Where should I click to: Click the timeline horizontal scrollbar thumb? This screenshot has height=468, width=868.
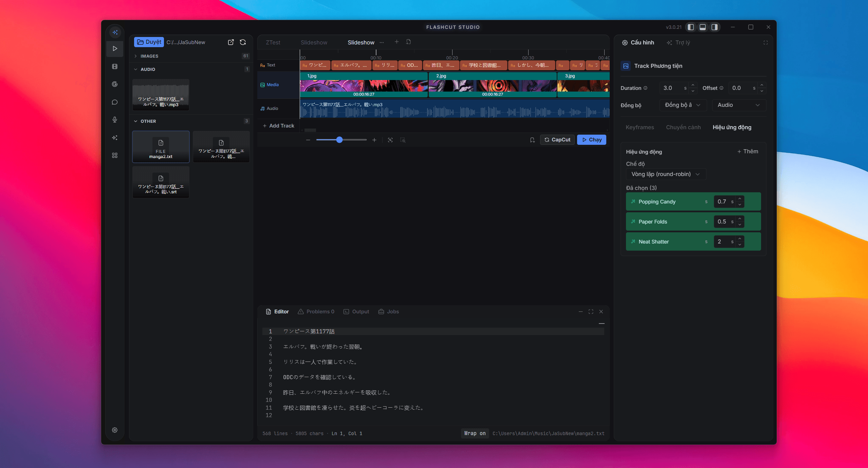[310, 130]
